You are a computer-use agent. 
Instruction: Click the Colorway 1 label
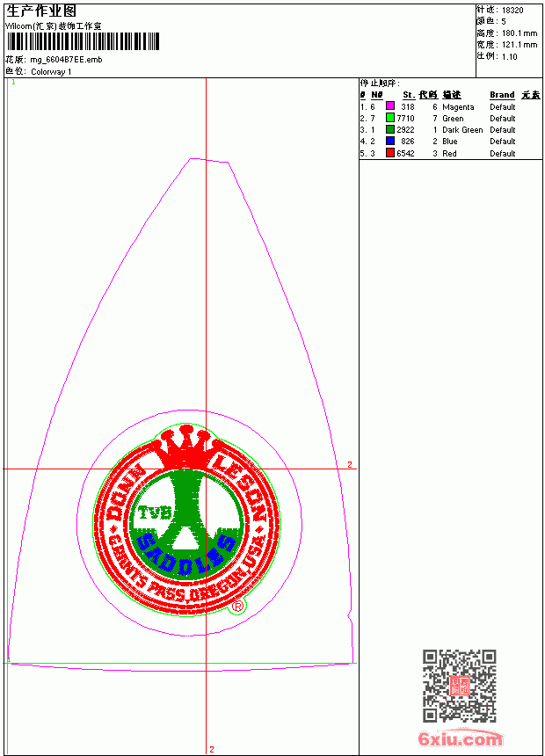[x=51, y=72]
